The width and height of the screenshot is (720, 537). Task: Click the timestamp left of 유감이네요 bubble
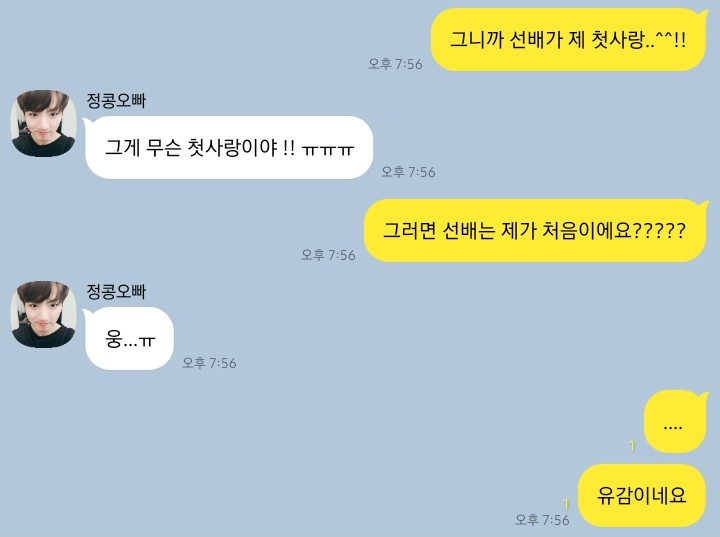(x=542, y=520)
